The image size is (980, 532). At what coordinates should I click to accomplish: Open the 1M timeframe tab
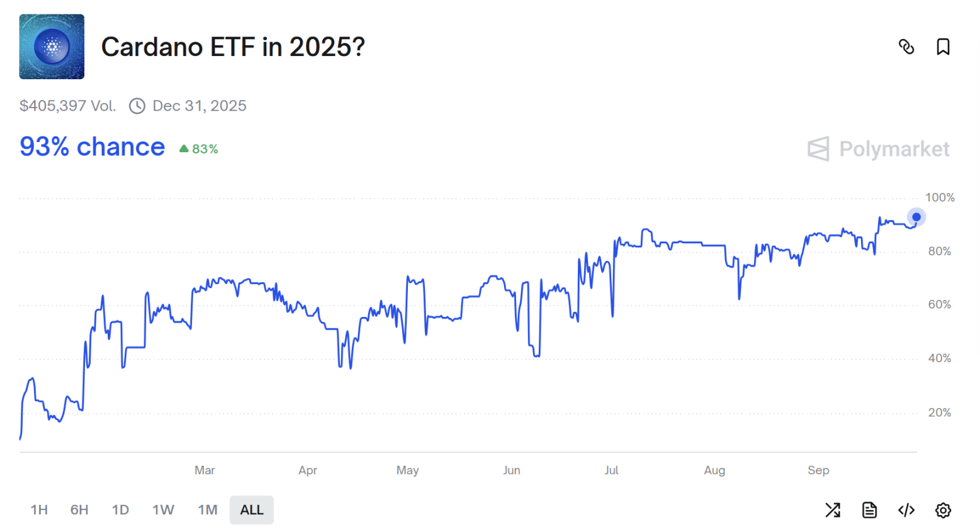click(x=207, y=510)
